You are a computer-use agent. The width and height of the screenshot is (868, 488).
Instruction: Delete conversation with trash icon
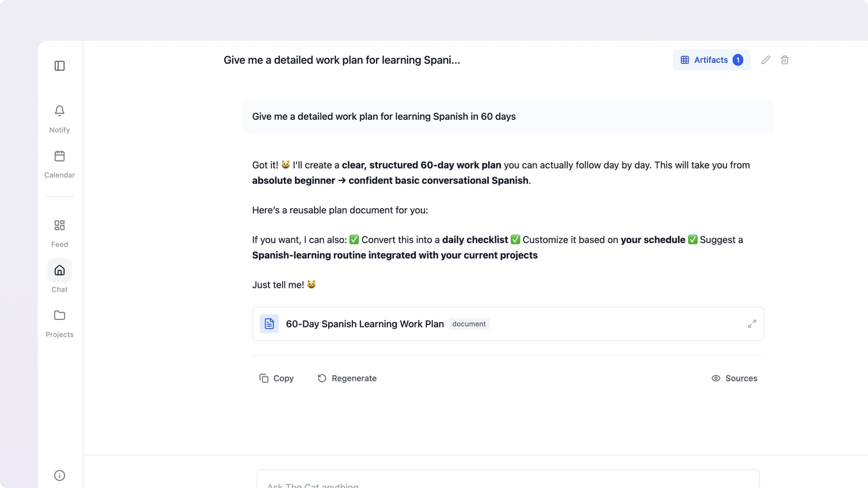(784, 60)
